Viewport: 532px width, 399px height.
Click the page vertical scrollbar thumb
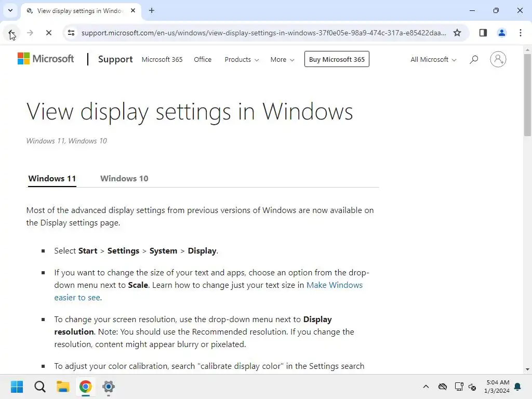point(527,95)
